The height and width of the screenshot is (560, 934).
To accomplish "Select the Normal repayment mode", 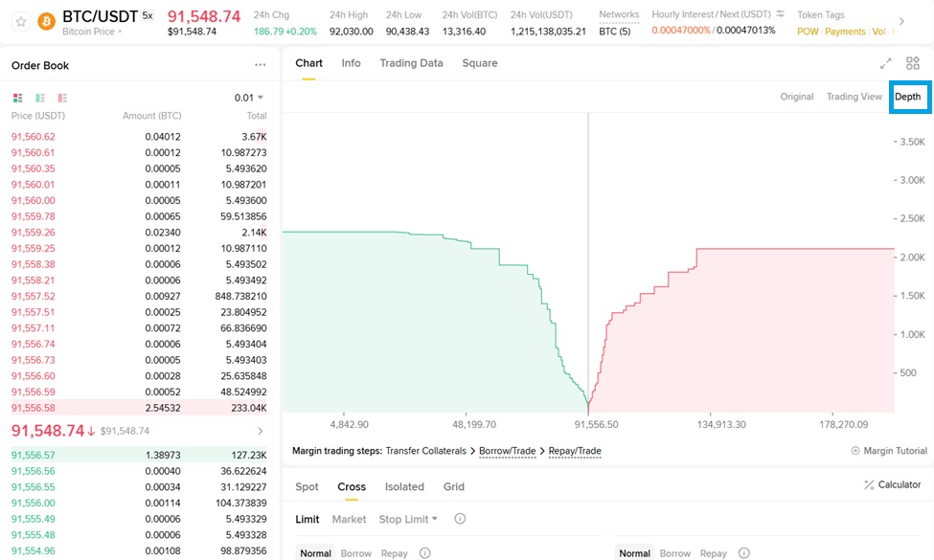I will click(x=316, y=553).
